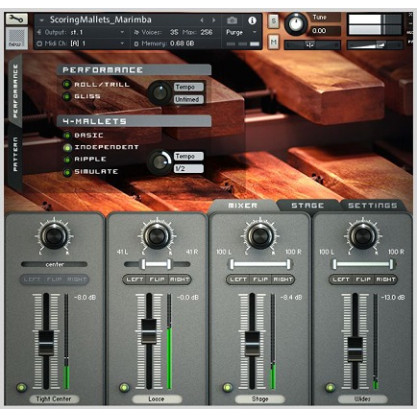Click LEFT on the Wider channel

(x=341, y=279)
